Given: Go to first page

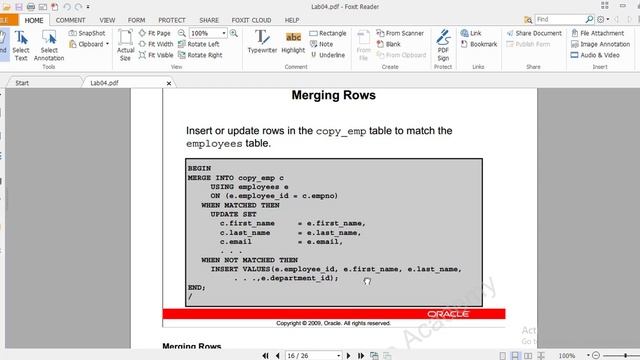Looking at the screenshot, I should (265, 356).
